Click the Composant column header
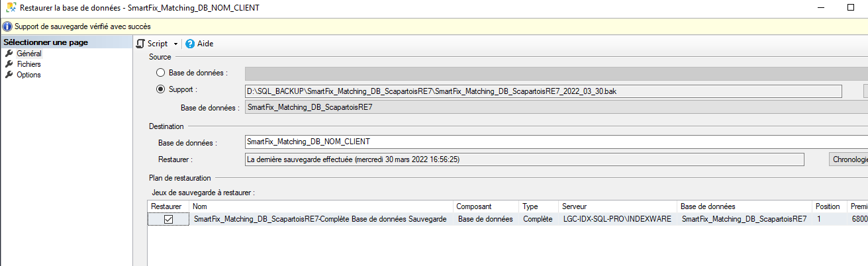Image resolution: width=868 pixels, height=266 pixels. (x=487, y=206)
